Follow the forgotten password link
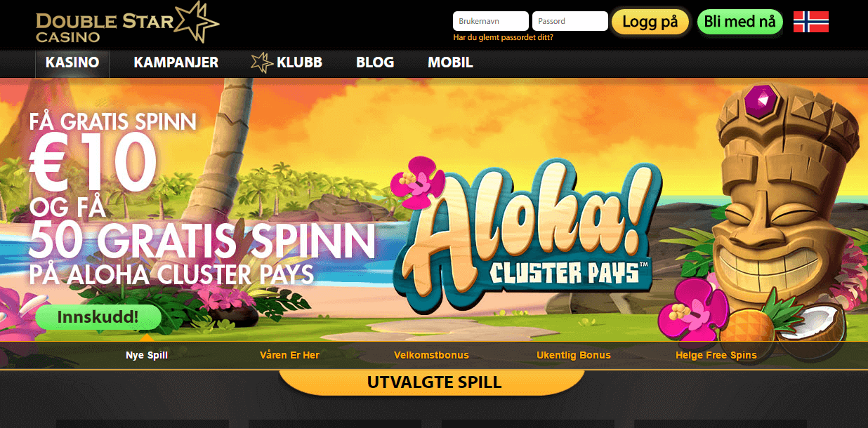 pos(503,37)
